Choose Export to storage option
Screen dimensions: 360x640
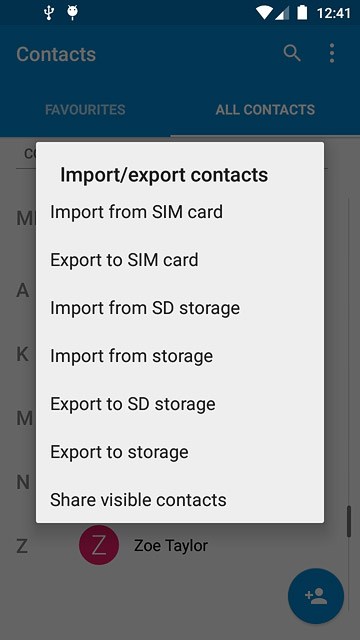coord(180,452)
